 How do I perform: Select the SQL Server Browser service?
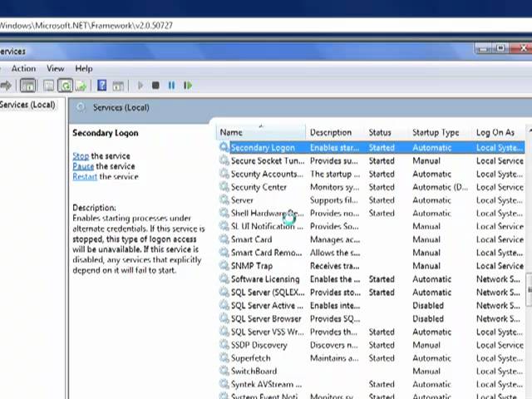(x=372, y=318)
